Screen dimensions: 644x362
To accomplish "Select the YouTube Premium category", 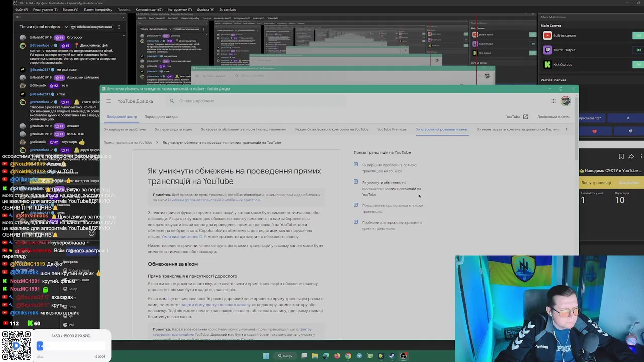I will [x=392, y=129].
